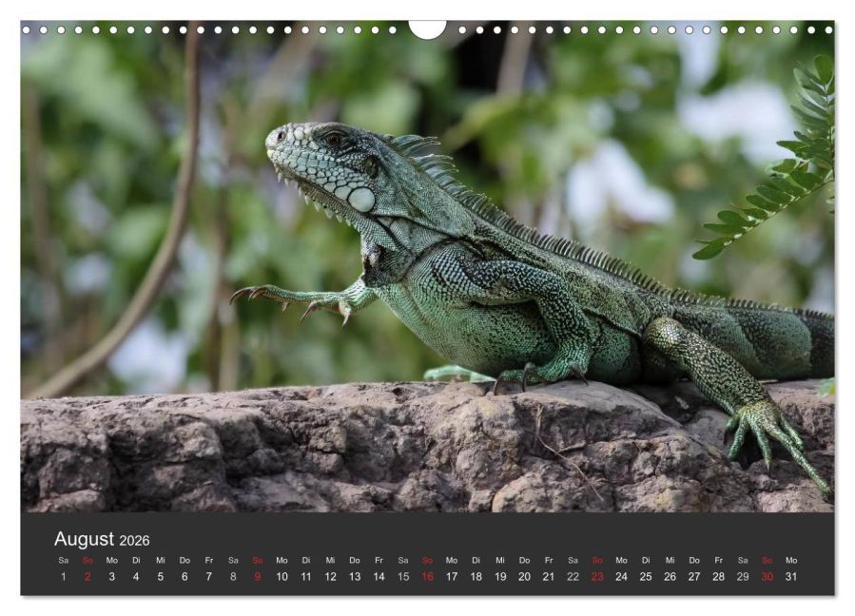Select red Sunday date 2
855x616 pixels.
[x=87, y=577]
